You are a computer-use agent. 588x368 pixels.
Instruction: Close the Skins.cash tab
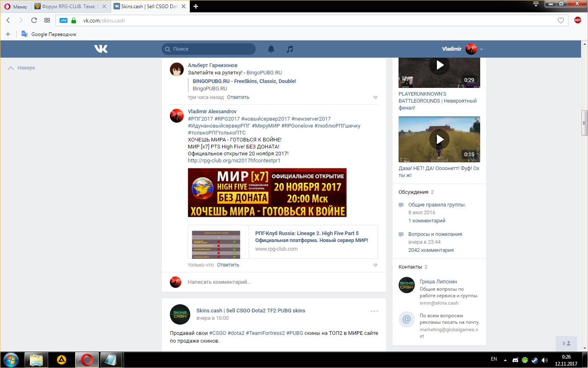pos(183,7)
